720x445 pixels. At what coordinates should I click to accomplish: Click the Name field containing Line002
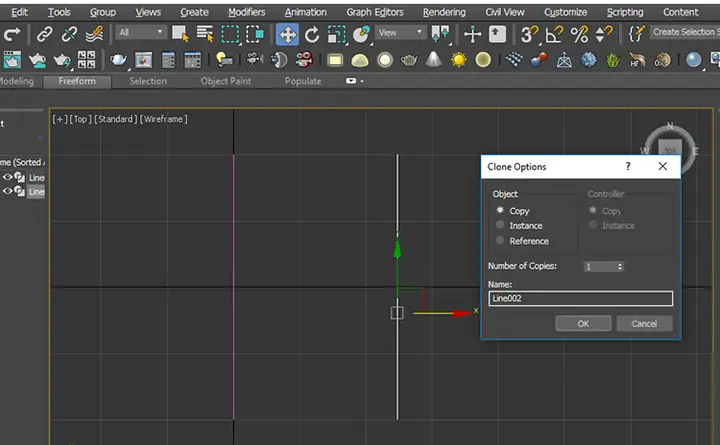point(580,299)
